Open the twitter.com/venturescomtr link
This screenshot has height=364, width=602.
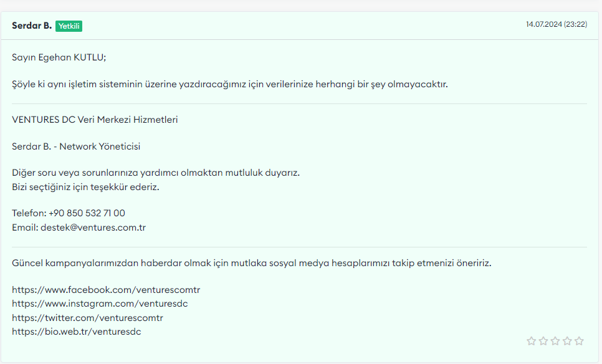coord(87,317)
